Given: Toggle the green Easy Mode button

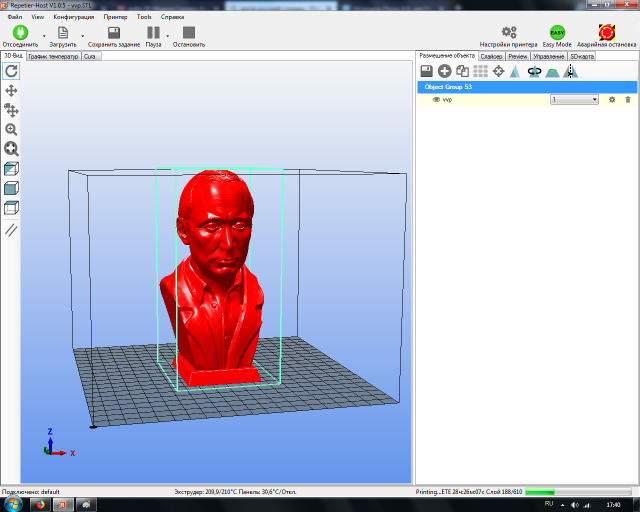Looking at the screenshot, I should tap(557, 32).
